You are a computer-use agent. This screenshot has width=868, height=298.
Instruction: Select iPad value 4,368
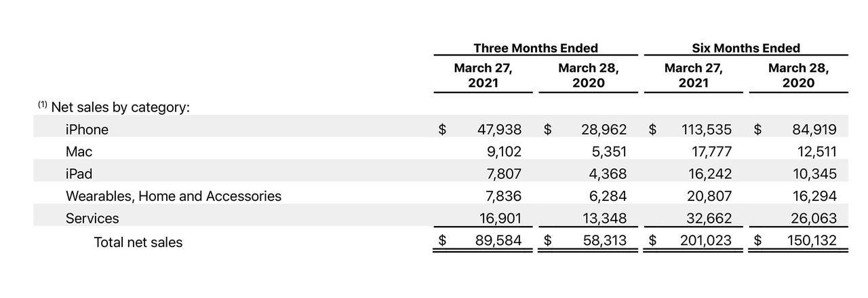click(x=608, y=174)
